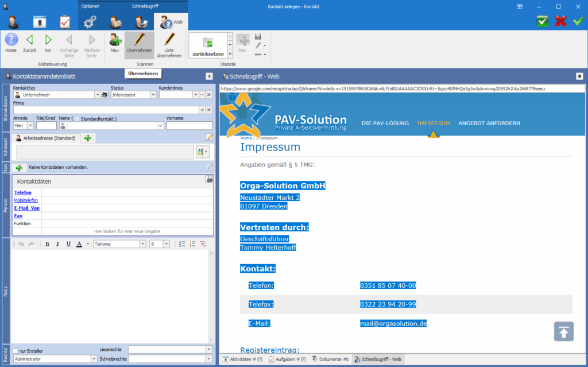Viewport: 588px width, 367px height.
Task: Open the font size dropdown showing 8
Action: coord(167,244)
